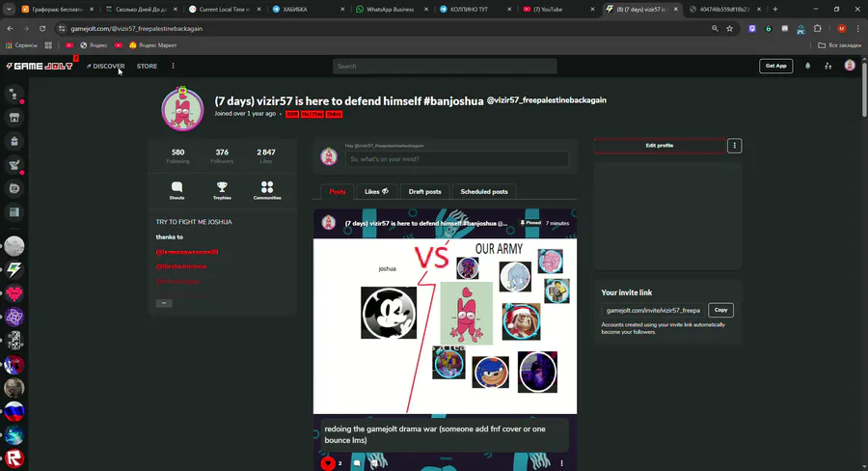Viewport: 868px width, 471px height.
Task: Open the DISCOVER menu item
Action: click(105, 66)
